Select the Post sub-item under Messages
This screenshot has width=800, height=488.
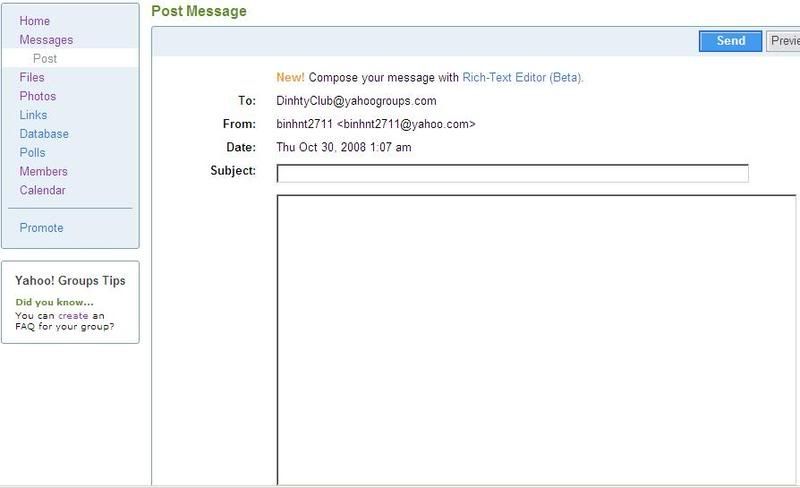tap(45, 59)
